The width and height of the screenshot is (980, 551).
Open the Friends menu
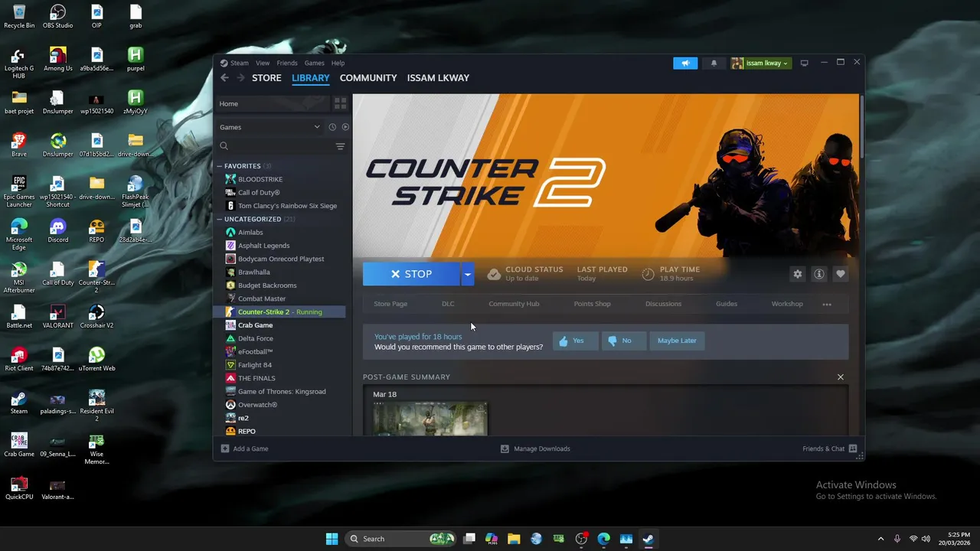[287, 63]
